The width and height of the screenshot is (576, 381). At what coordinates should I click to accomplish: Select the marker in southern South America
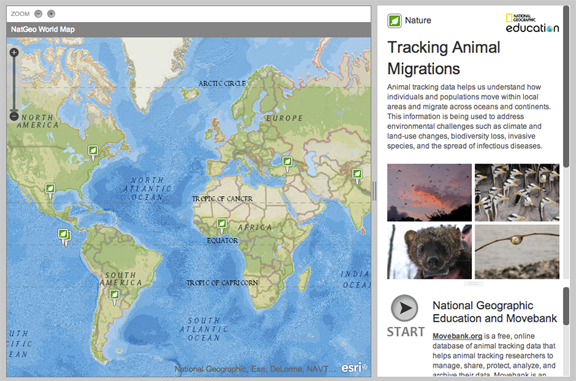[x=115, y=296]
